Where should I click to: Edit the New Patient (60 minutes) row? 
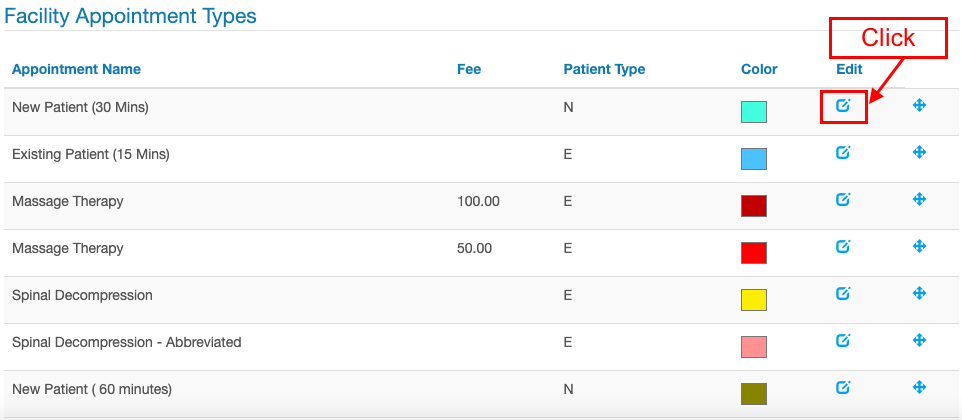click(843, 388)
